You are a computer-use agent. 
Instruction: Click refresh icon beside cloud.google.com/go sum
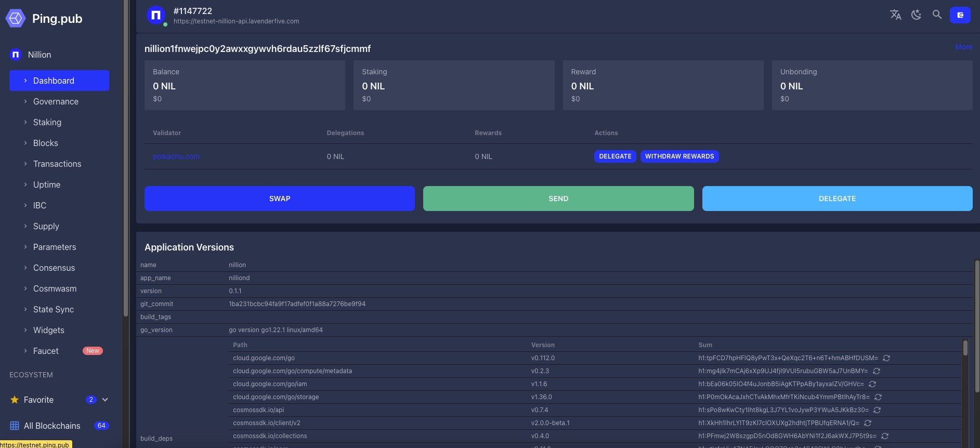click(x=886, y=358)
